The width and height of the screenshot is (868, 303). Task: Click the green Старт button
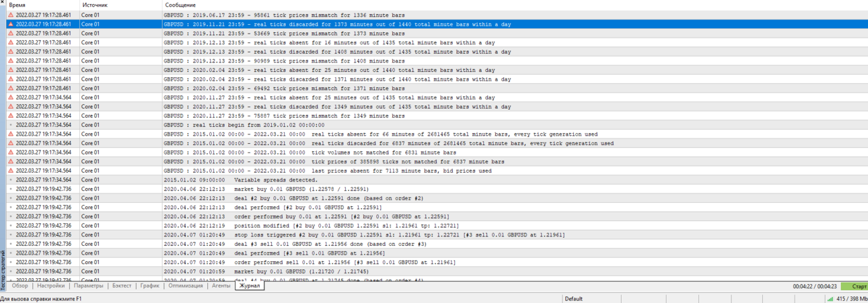click(855, 286)
